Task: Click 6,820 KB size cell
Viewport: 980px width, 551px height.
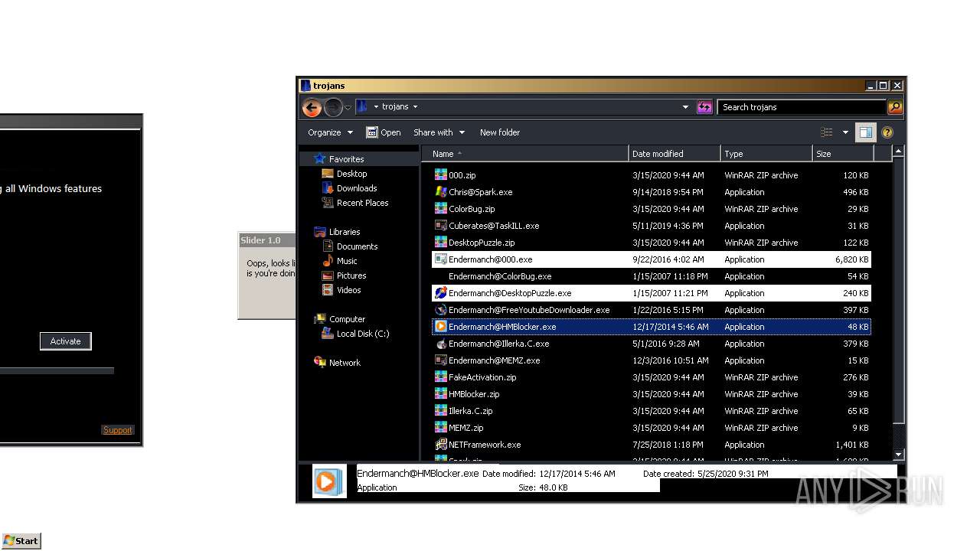Action: pos(851,259)
